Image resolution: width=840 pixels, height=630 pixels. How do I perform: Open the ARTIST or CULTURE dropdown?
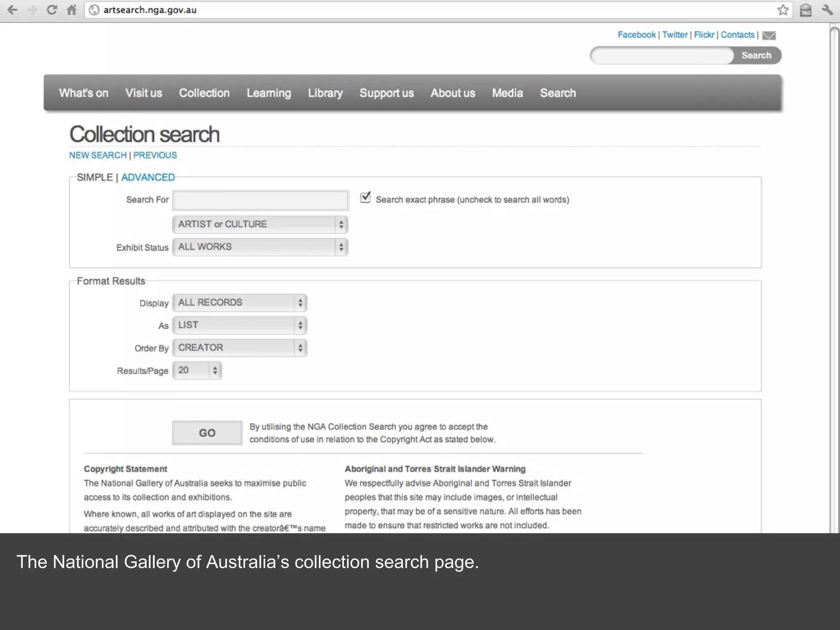pos(260,224)
